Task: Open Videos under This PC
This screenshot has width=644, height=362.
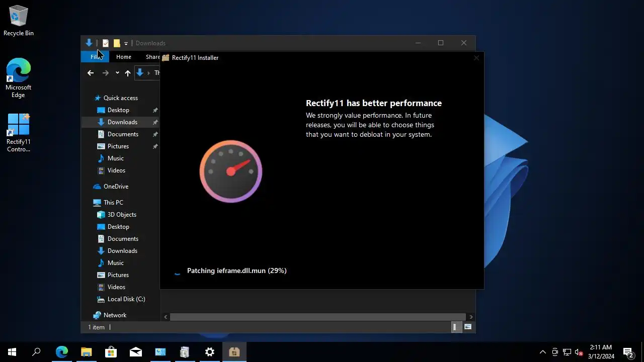Action: (x=116, y=287)
